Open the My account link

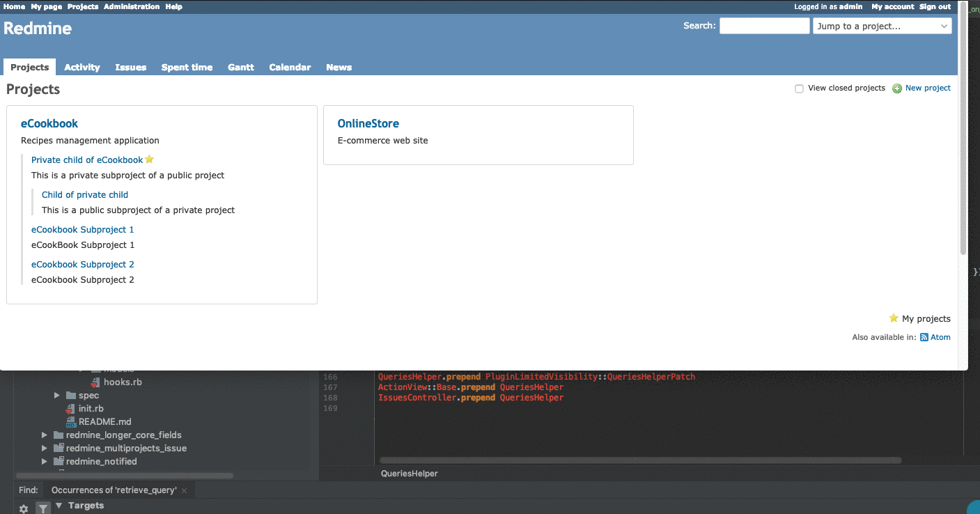click(893, 6)
